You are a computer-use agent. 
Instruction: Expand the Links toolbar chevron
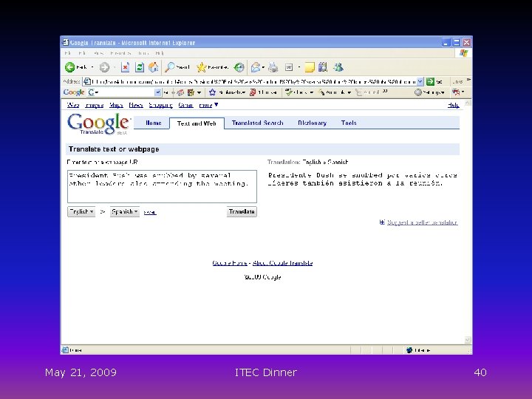468,80
